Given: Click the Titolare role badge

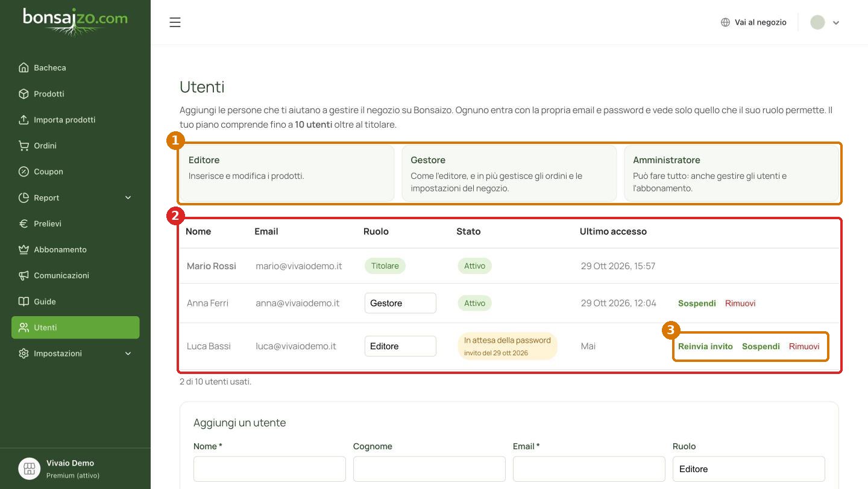Looking at the screenshot, I should point(385,266).
